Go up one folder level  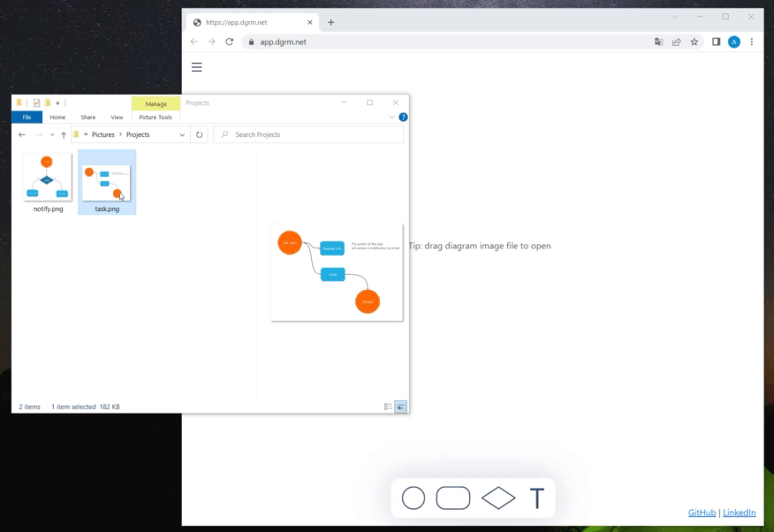64,134
